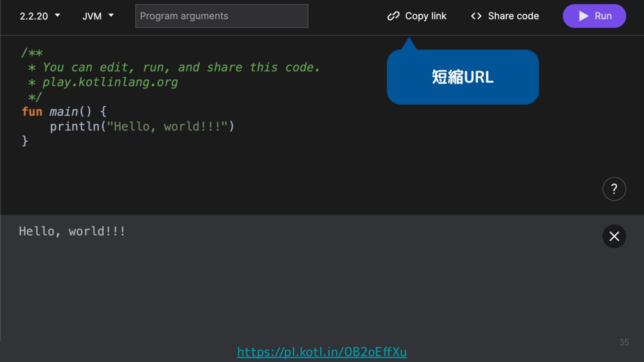The width and height of the screenshot is (644, 362).
Task: Click the Copy link text
Action: tap(426, 16)
